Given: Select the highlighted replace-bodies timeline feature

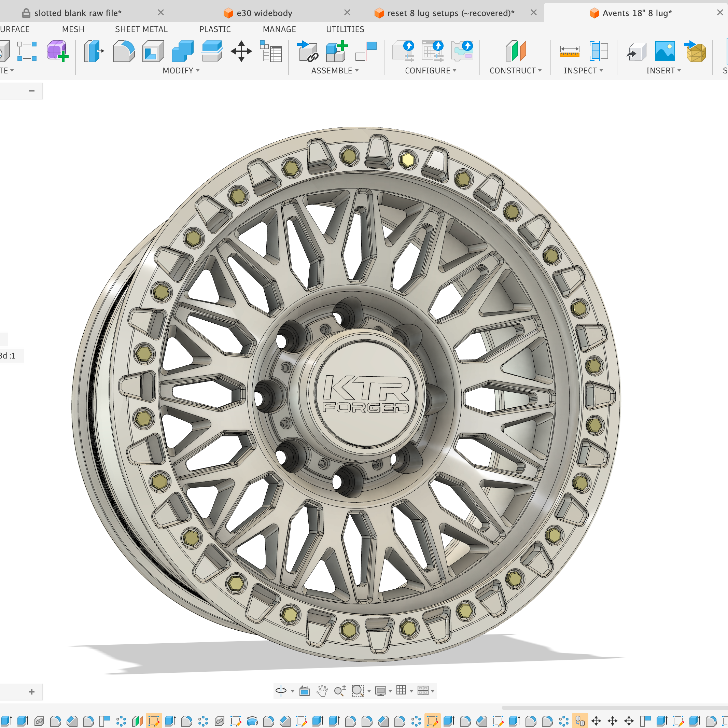Looking at the screenshot, I should click(580, 721).
